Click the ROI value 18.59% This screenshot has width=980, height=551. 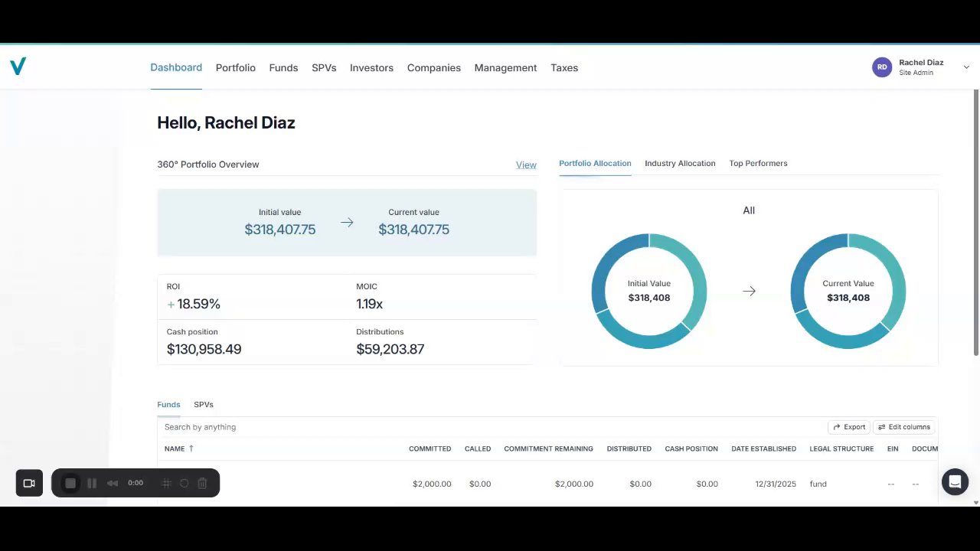pyautogui.click(x=198, y=304)
